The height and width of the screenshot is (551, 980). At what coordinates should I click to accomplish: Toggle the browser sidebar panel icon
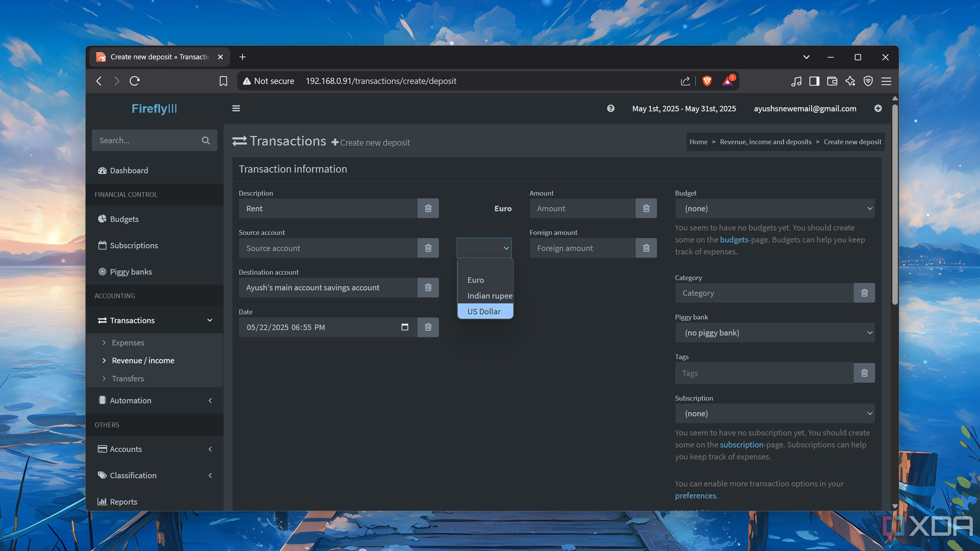coord(814,81)
